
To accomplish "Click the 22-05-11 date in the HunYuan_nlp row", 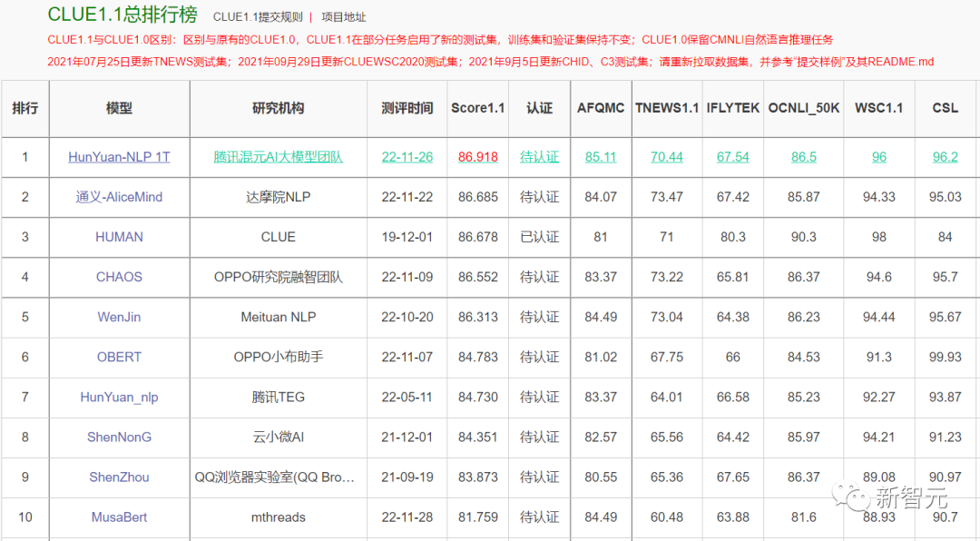I will pyautogui.click(x=407, y=398).
